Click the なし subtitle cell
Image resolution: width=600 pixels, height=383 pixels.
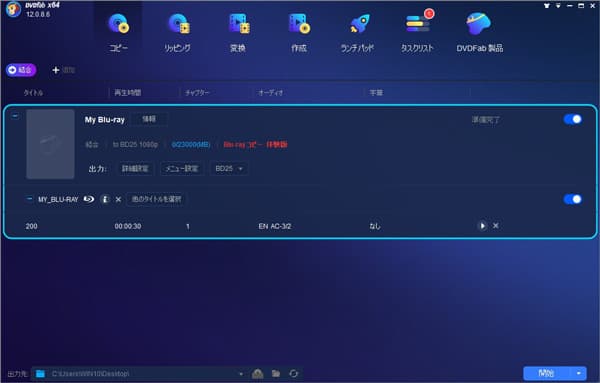tap(375, 227)
